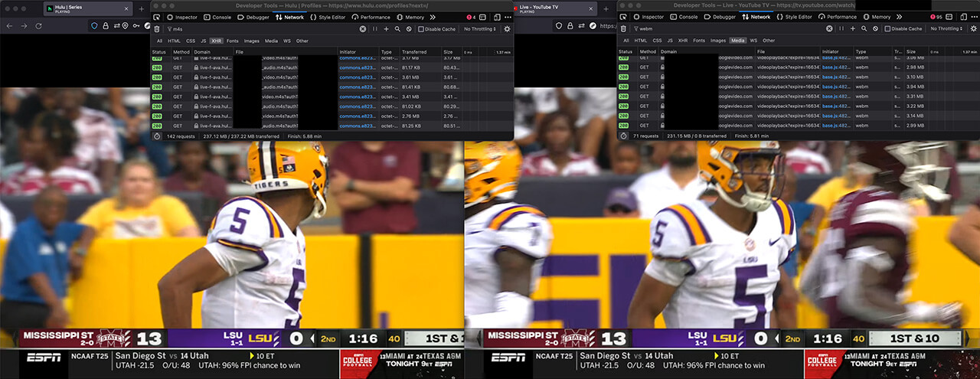Pause network recording in Hulu DevTools
The height and width of the screenshot is (379, 980).
[374, 29]
